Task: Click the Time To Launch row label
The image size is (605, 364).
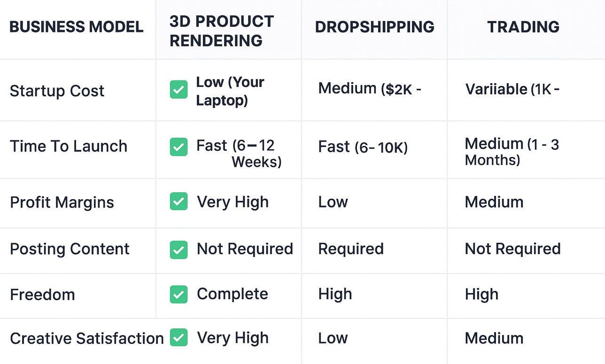Action: [x=69, y=146]
